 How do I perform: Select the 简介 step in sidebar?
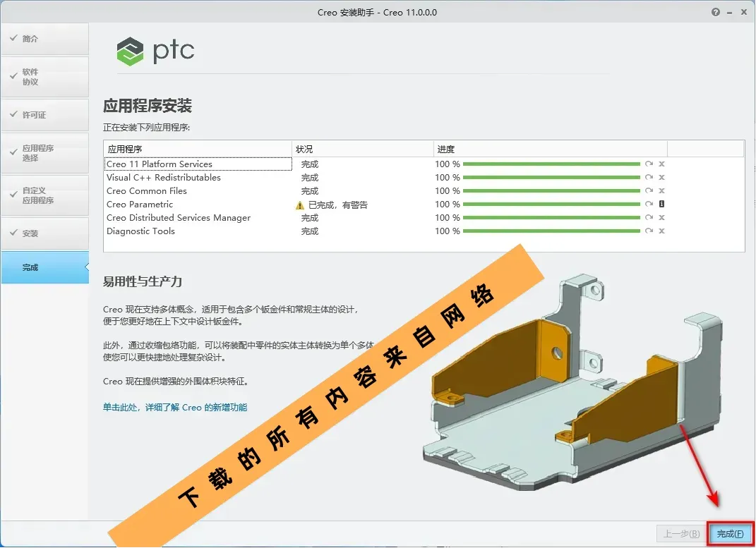(45, 39)
